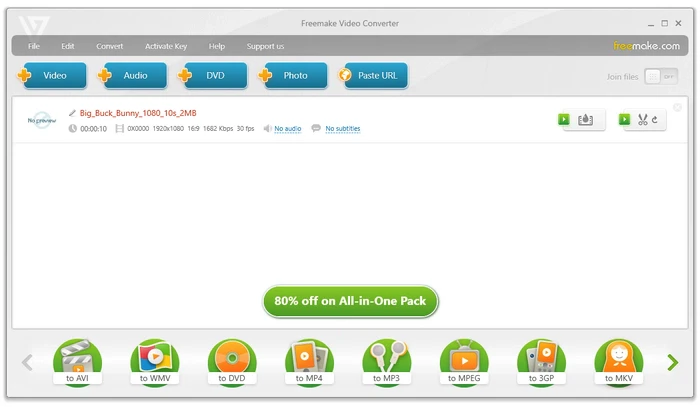The width and height of the screenshot is (700, 407).
Task: Click the clock icon beside duration
Action: coord(73,129)
